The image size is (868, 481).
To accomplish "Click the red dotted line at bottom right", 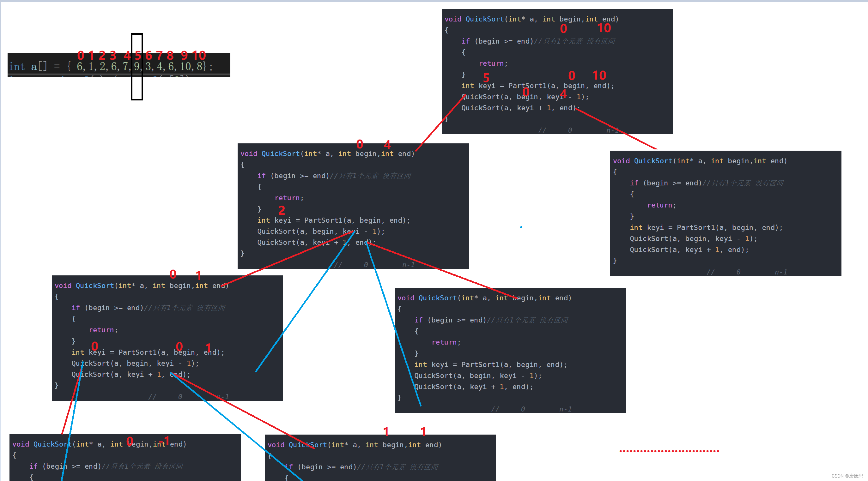I will pos(669,451).
